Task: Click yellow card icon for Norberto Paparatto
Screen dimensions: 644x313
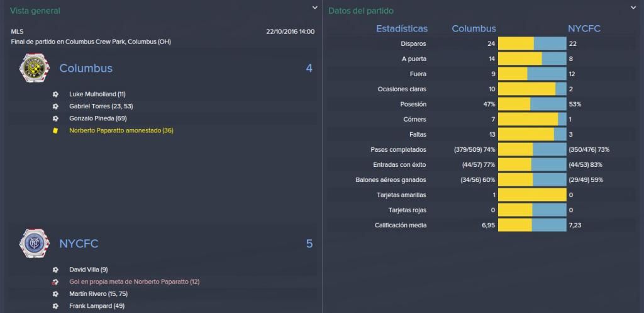Action: (x=55, y=130)
